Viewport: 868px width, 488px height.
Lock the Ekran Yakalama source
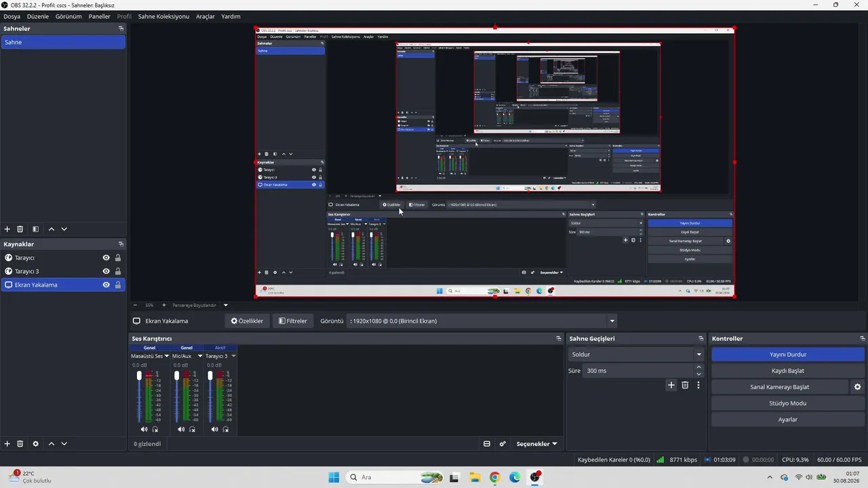(118, 285)
